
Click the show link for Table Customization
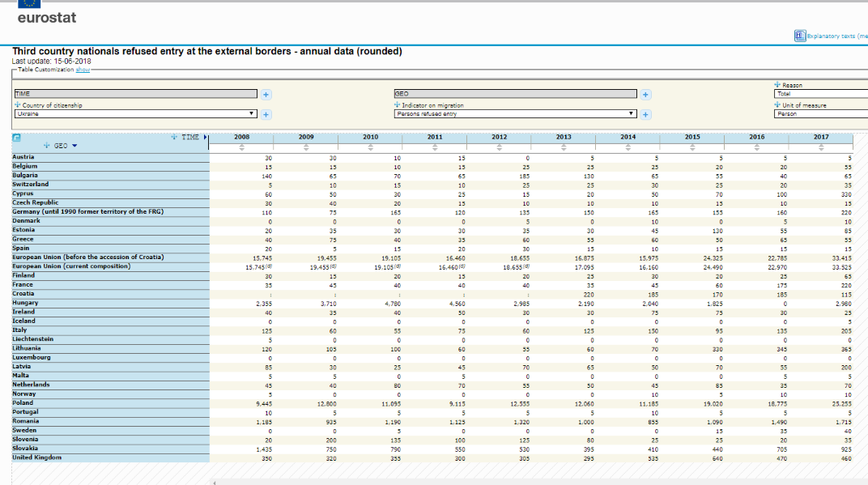[83, 70]
